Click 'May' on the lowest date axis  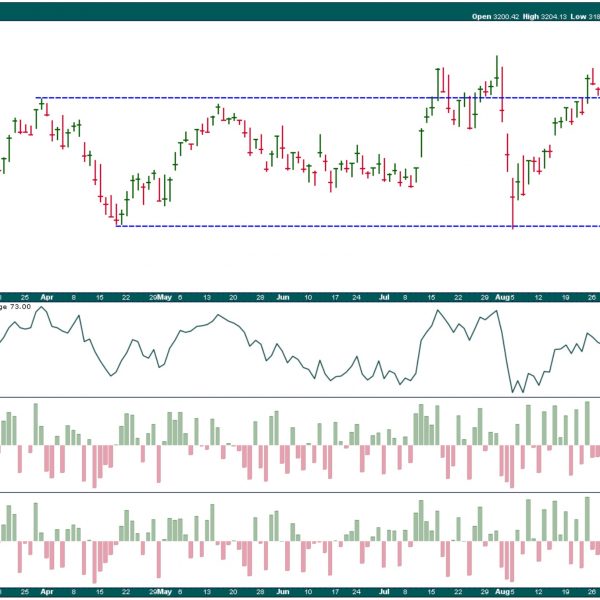[x=165, y=592]
